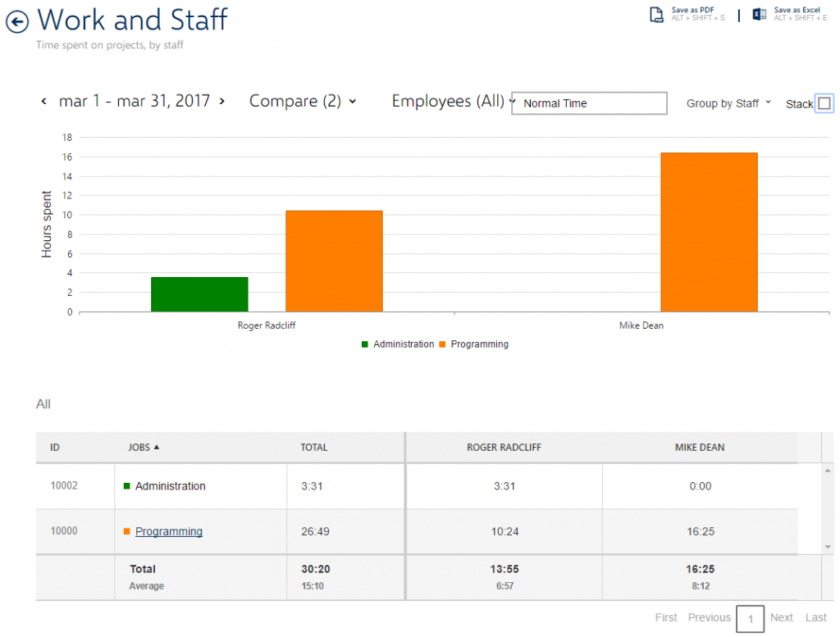Click Roger Radcliff's Programming time 10:24

[504, 531]
